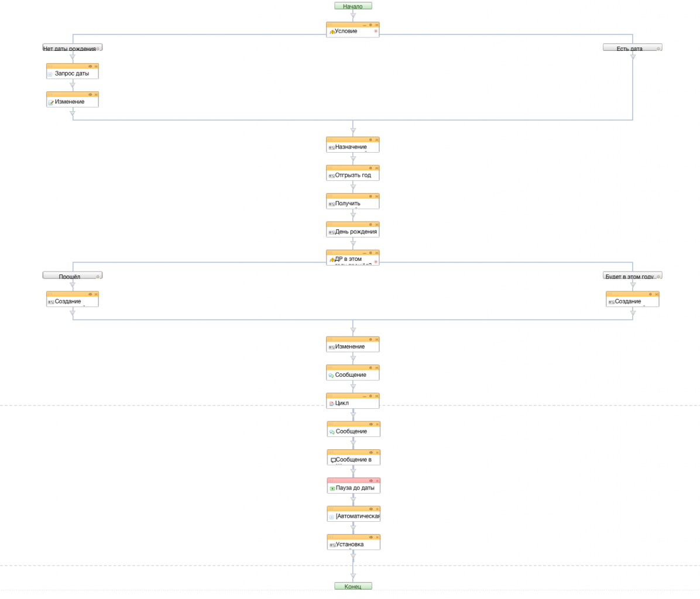Add branch to ДР в этом году condition
Viewport: 700px width, 599px height.
click(x=376, y=261)
